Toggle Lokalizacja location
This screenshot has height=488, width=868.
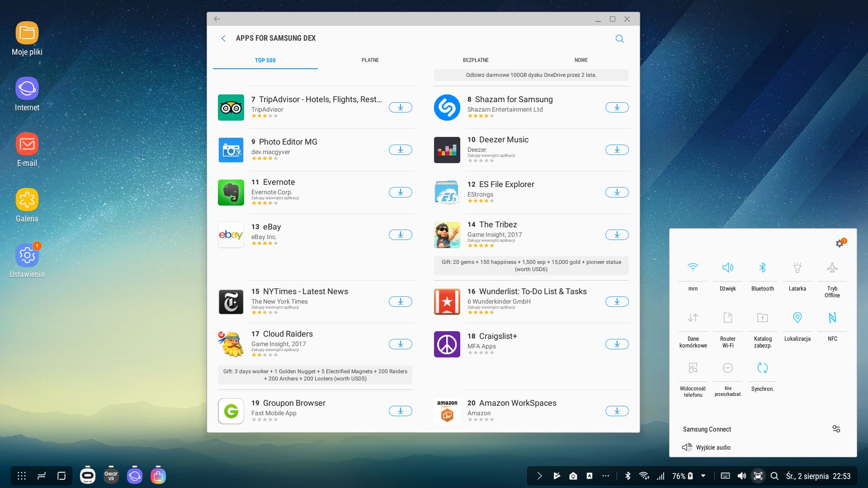(797, 318)
